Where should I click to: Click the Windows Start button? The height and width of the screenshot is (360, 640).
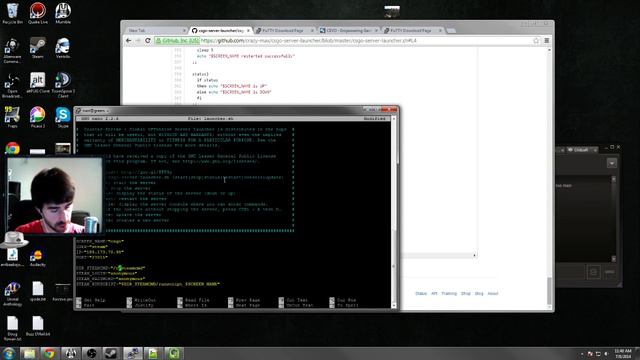(x=9, y=353)
